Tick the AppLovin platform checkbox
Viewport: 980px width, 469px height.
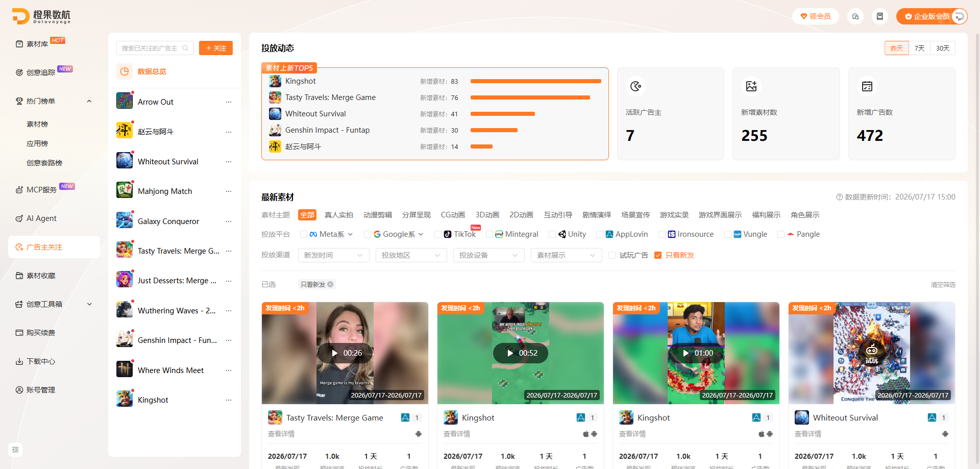(600, 234)
